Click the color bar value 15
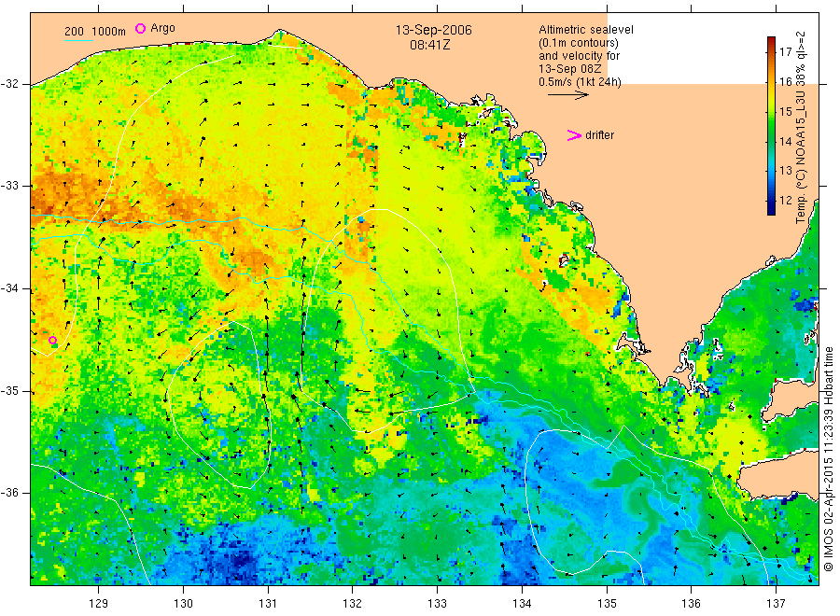Viewport: 840px width, 616px height. 785,111
